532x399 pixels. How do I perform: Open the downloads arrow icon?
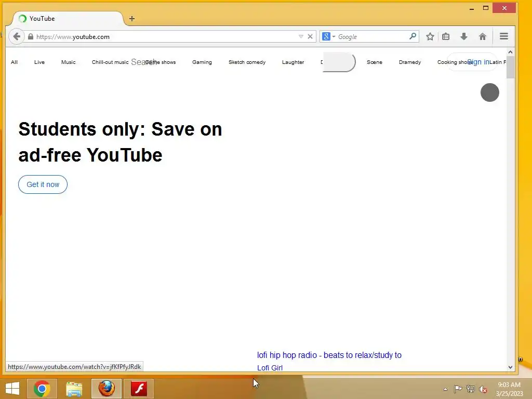(464, 37)
